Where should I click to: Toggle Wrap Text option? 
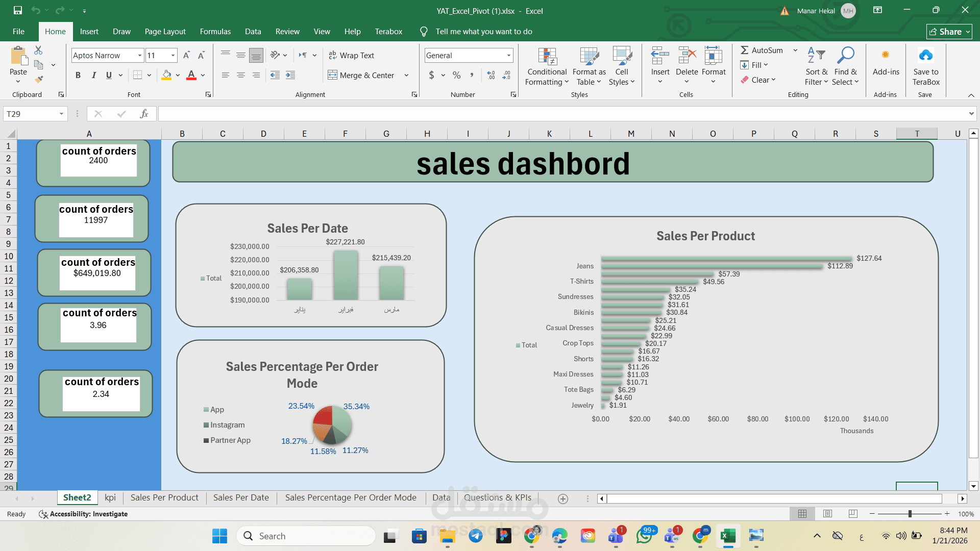point(351,55)
